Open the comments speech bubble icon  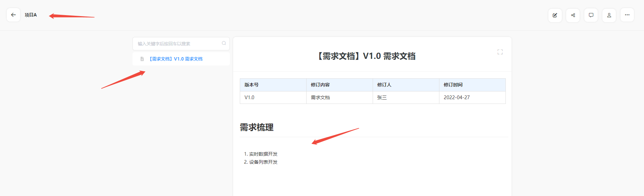(591, 15)
